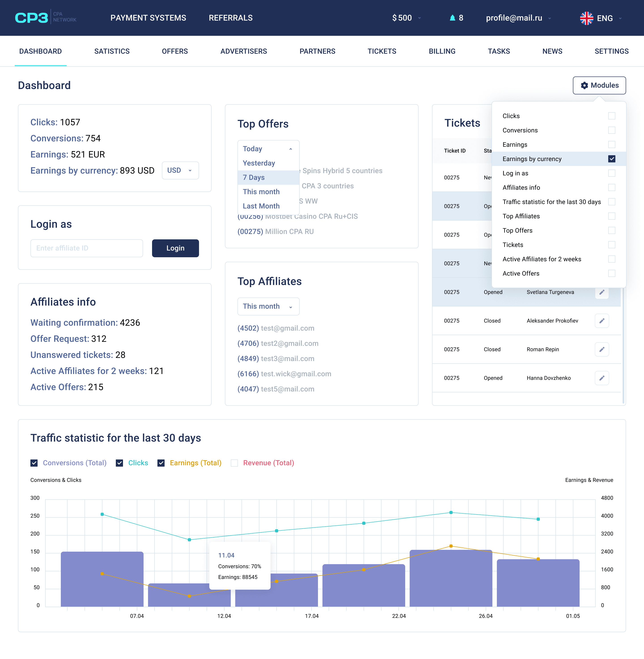Open affiliate (6166) test.wick@gmail.com
Image resolution: width=644 pixels, height=659 pixels.
tap(284, 374)
